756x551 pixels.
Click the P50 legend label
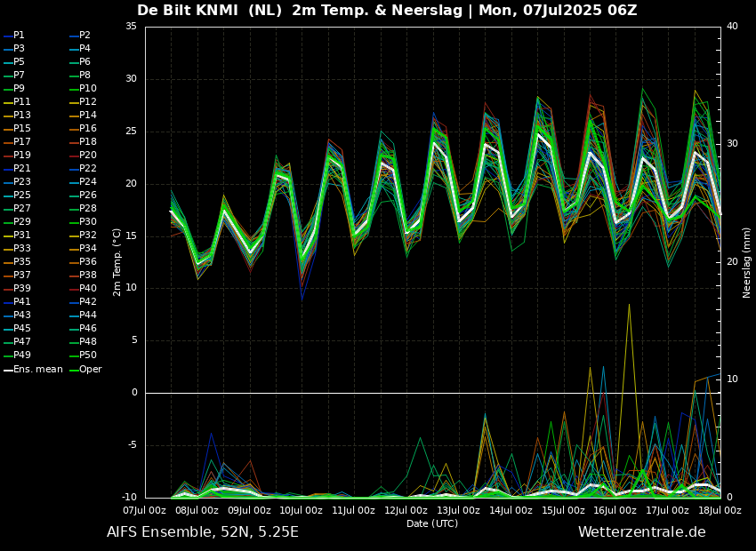click(88, 355)
